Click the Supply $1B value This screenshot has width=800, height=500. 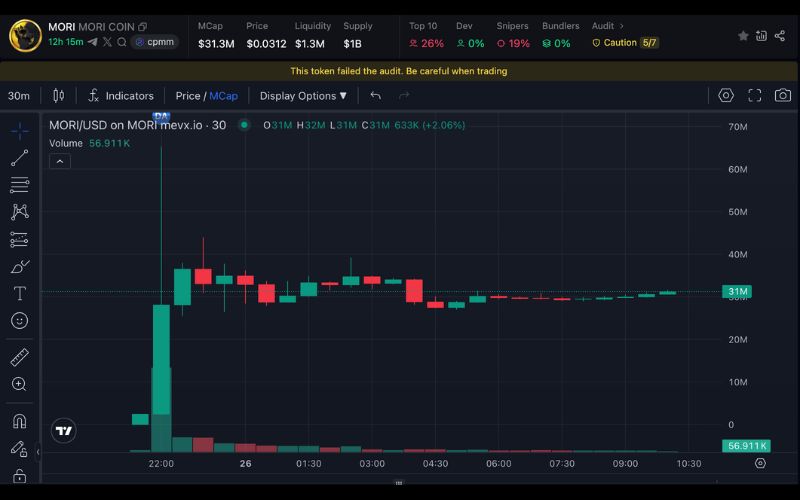(353, 44)
